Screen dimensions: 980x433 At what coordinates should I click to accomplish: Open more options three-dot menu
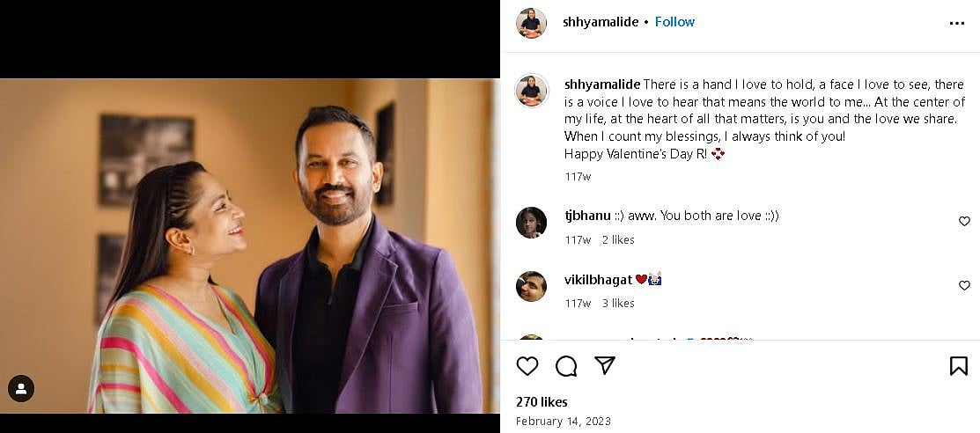(x=957, y=23)
